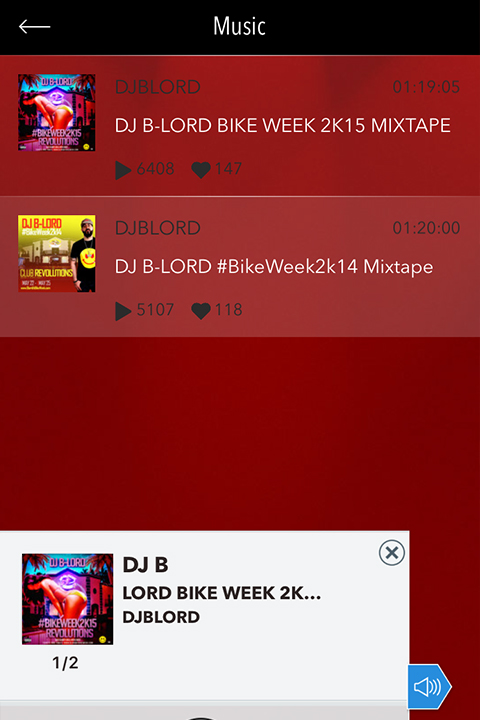The width and height of the screenshot is (480, 720).
Task: Tap the DJBLORD artist name on second track
Action: click(158, 228)
